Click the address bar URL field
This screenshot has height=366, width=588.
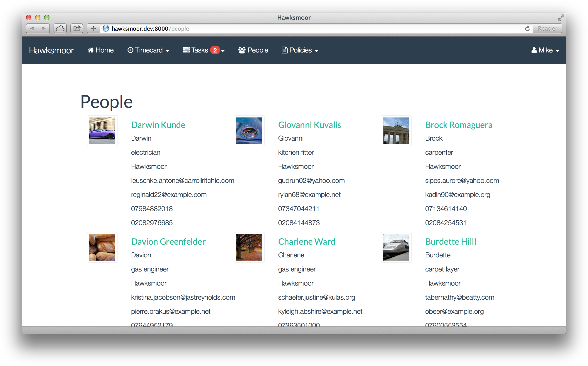coord(317,29)
